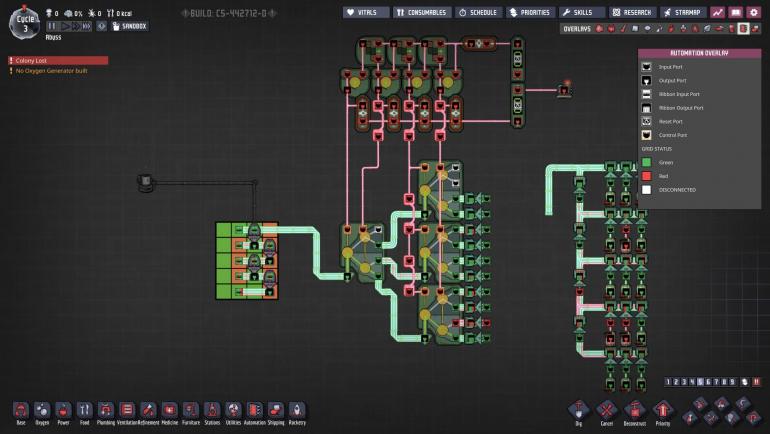Image resolution: width=770 pixels, height=434 pixels.
Task: Set game speed to fast forward
Action: 75,26
